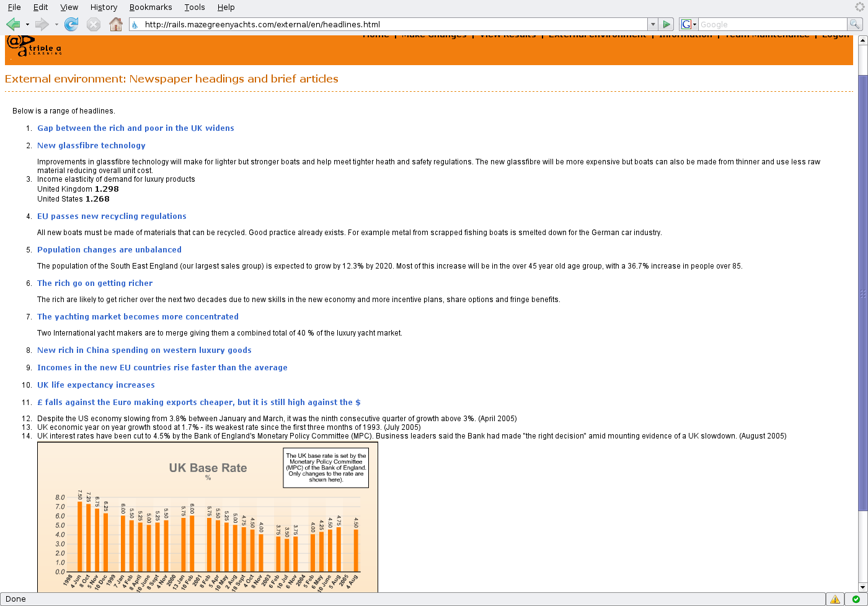Click the green checkmark status bar icon
868x606 pixels.
[856, 599]
